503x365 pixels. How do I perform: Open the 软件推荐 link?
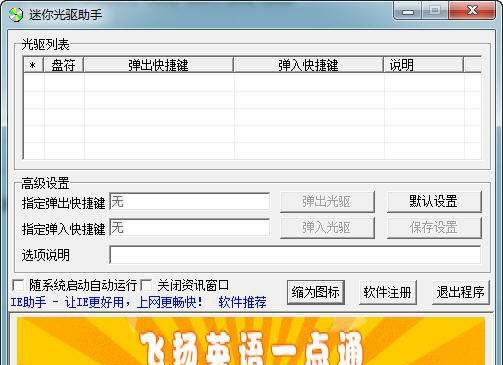pos(242,302)
